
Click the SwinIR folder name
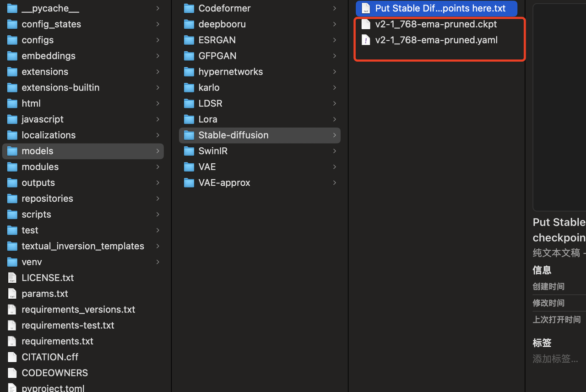[213, 151]
